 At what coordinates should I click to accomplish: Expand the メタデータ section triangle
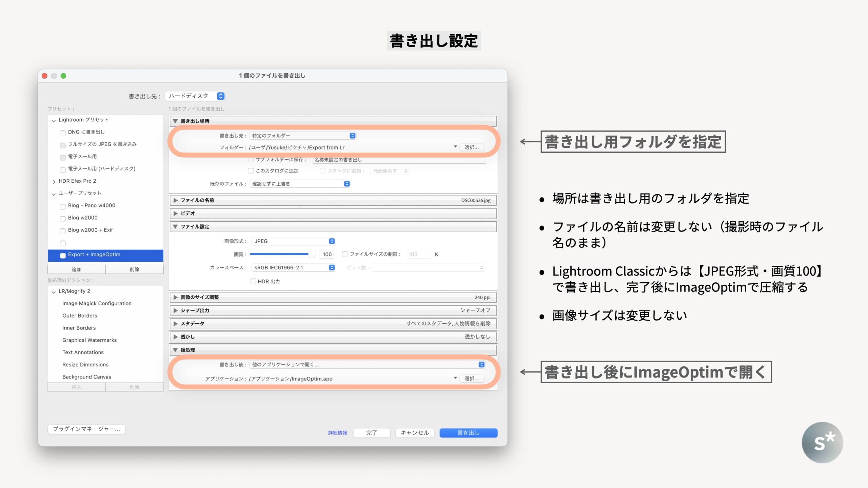pos(175,324)
